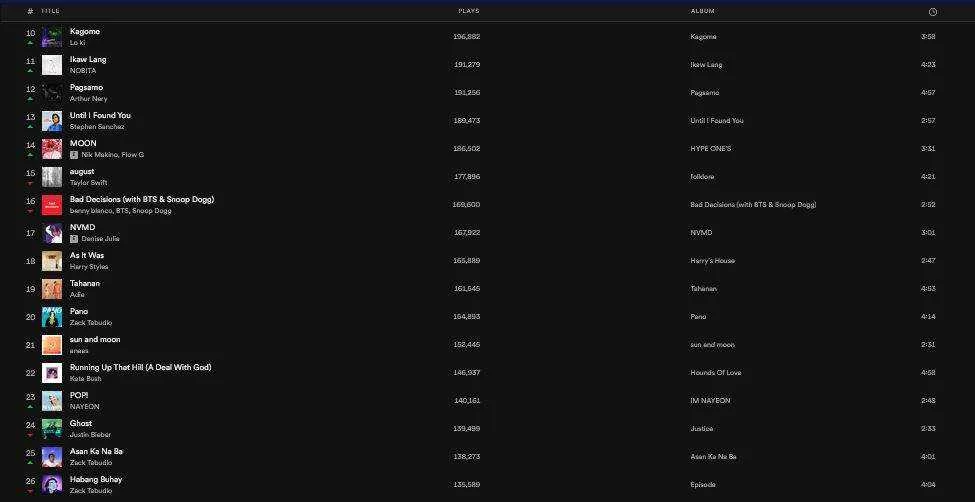Go to artist Harry Styles
This screenshot has height=502, width=975.
click(89, 267)
